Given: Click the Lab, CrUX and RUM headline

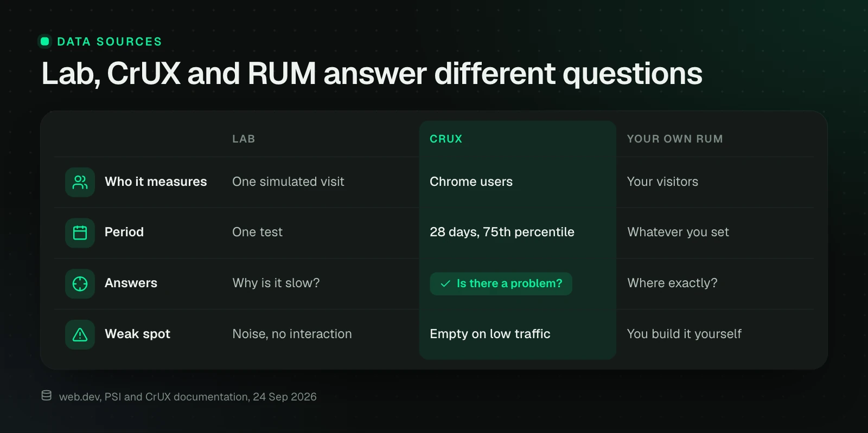Looking at the screenshot, I should point(372,74).
